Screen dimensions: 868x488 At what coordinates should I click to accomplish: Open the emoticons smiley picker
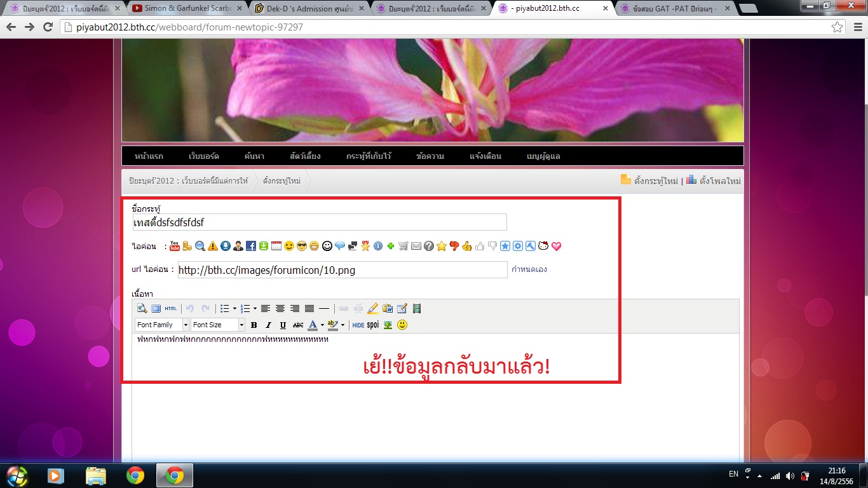point(402,325)
